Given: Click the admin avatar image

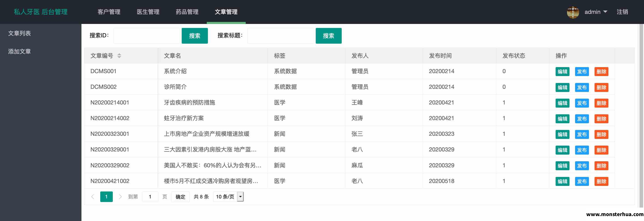Looking at the screenshot, I should (x=573, y=12).
